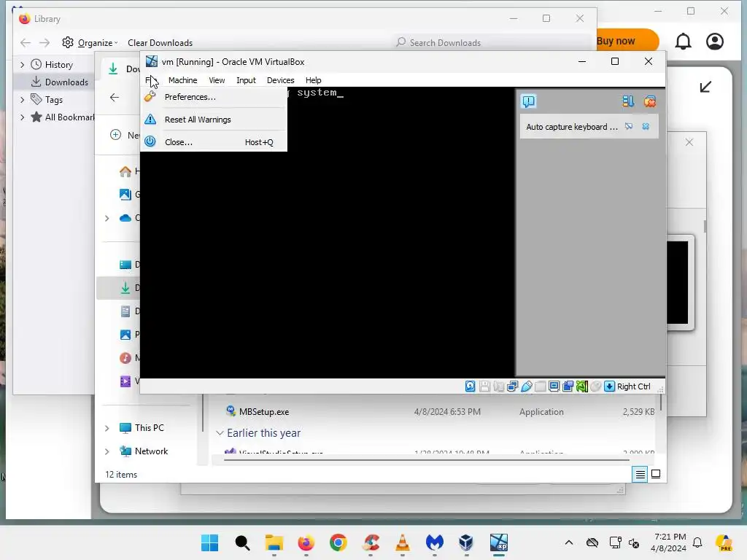Click the don't show again icon on keyboard notification
This screenshot has width=747, height=560.
click(x=629, y=127)
